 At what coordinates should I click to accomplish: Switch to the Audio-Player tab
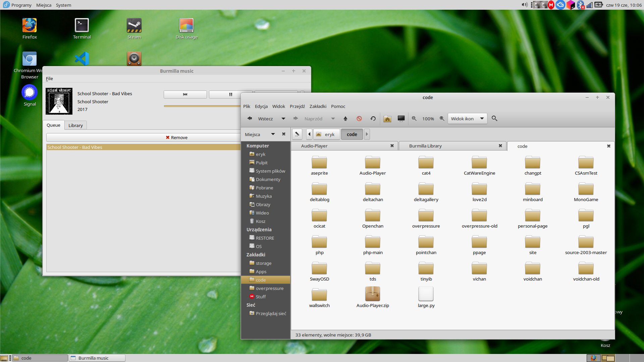[344, 146]
